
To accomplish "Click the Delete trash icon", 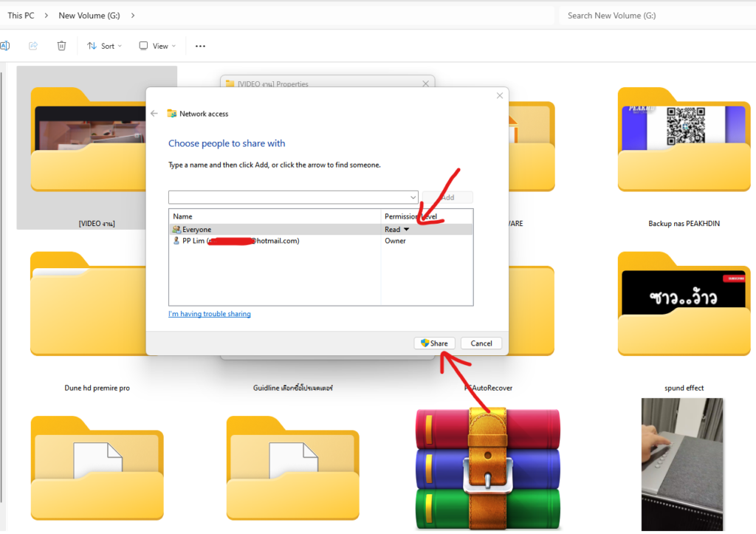I will click(62, 46).
